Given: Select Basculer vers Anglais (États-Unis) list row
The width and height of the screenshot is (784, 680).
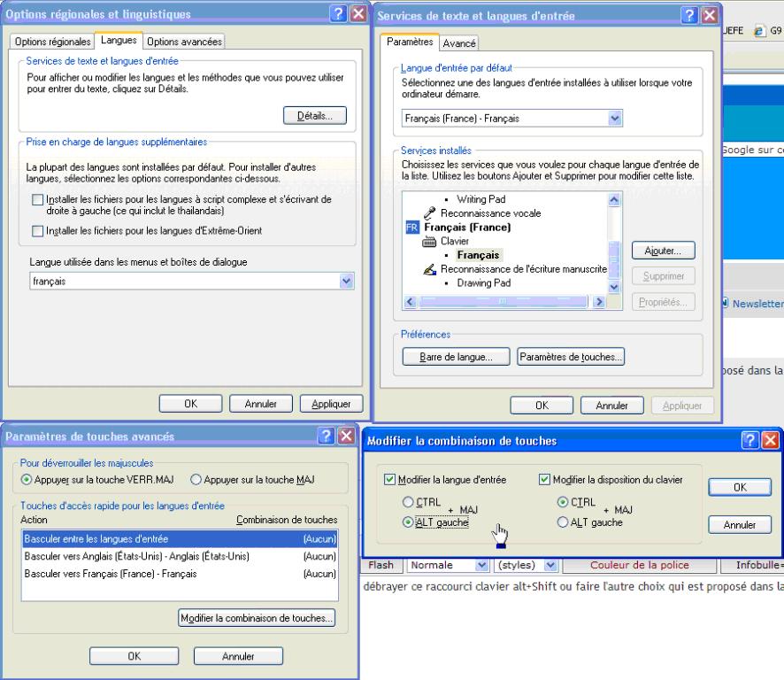Looking at the screenshot, I should (x=135, y=556).
